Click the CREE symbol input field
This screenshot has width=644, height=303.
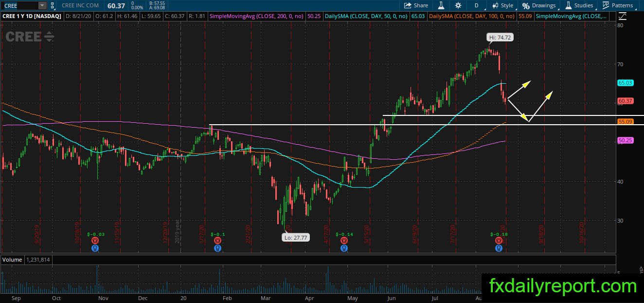pyautogui.click(x=19, y=5)
